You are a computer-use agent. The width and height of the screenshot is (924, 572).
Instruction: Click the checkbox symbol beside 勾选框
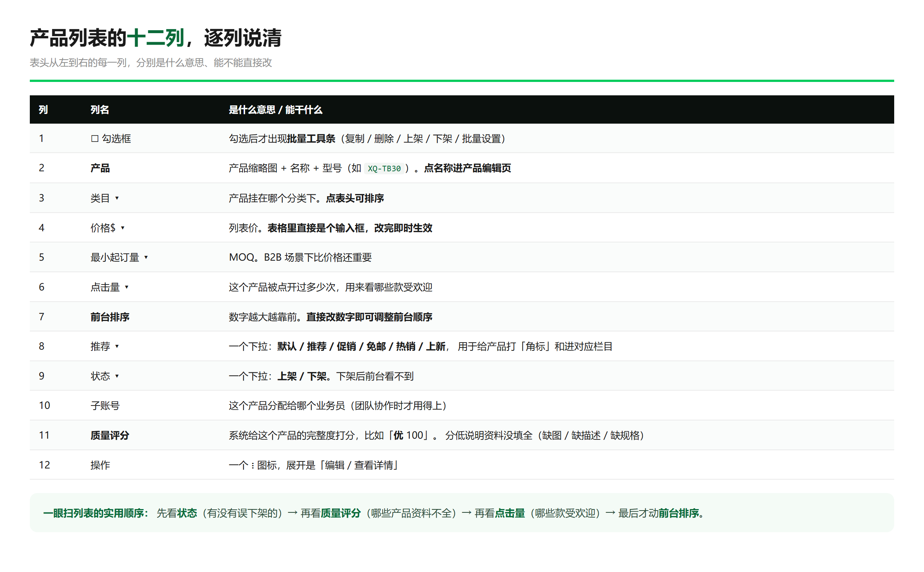(x=95, y=139)
